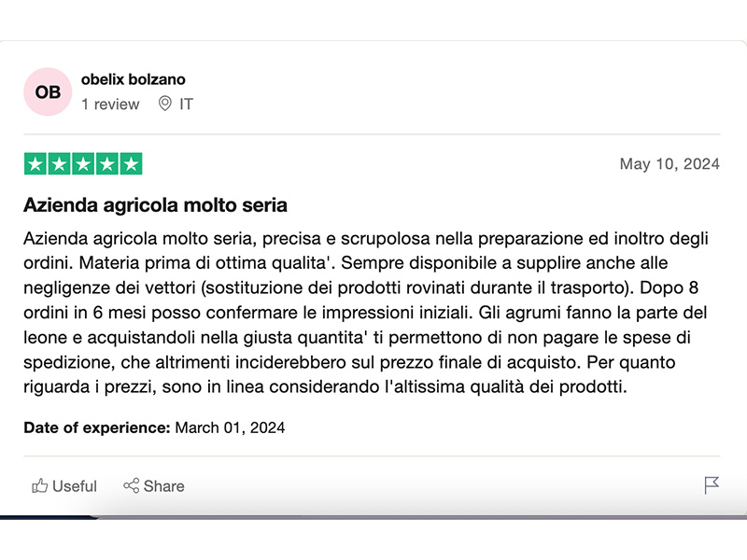747x560 pixels.
Task: Mark review as Useful via text label
Action: coord(75,485)
